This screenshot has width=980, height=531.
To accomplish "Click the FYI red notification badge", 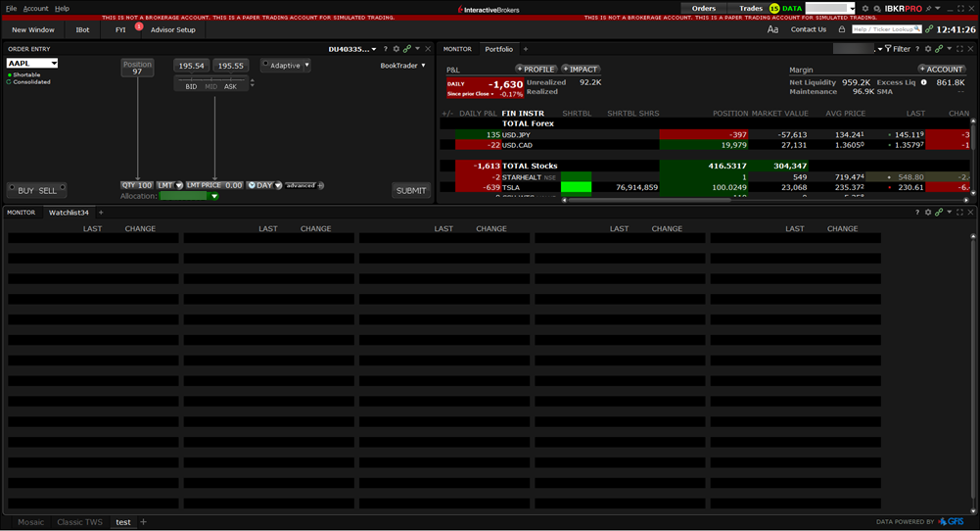I will pyautogui.click(x=139, y=26).
